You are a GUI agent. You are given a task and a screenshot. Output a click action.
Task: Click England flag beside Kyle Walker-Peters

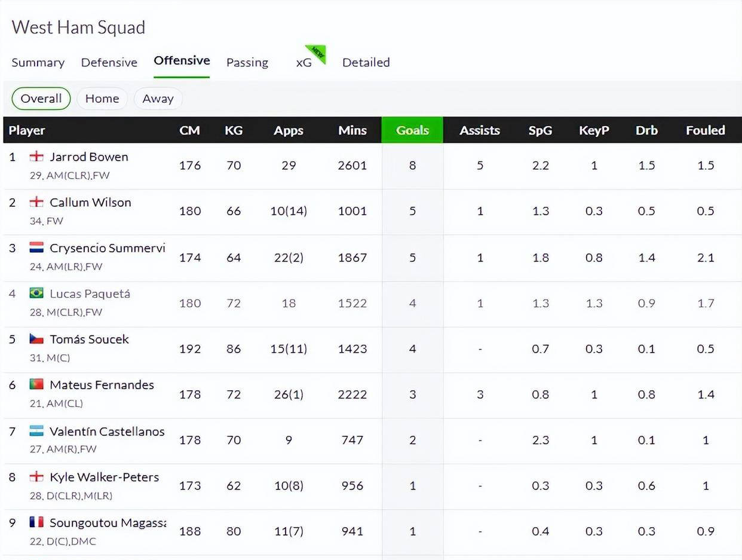click(36, 476)
